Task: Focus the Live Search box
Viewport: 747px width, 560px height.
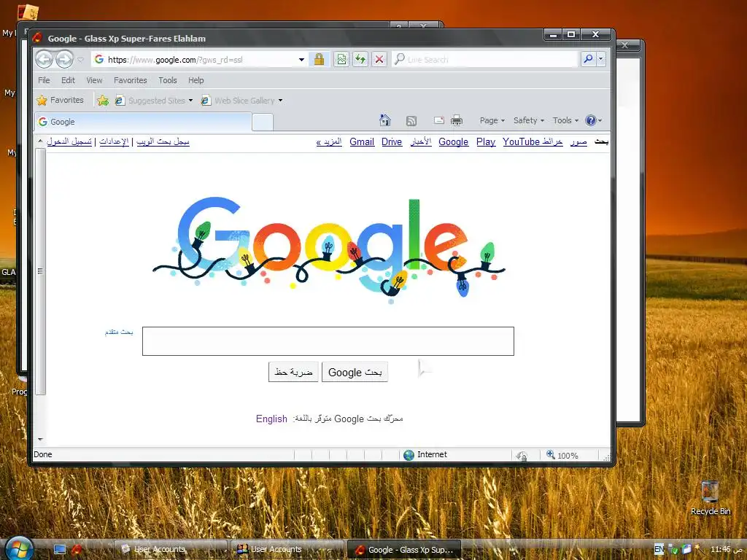Action: coord(485,59)
